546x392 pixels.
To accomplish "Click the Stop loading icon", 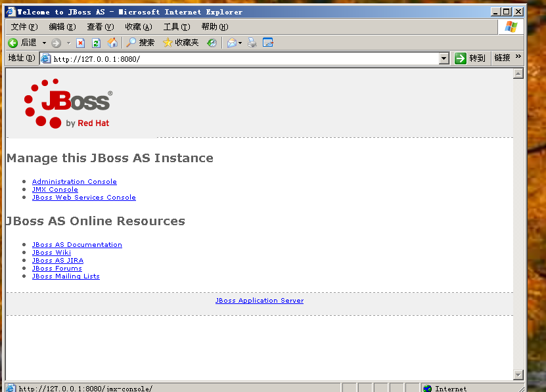I will (80, 43).
